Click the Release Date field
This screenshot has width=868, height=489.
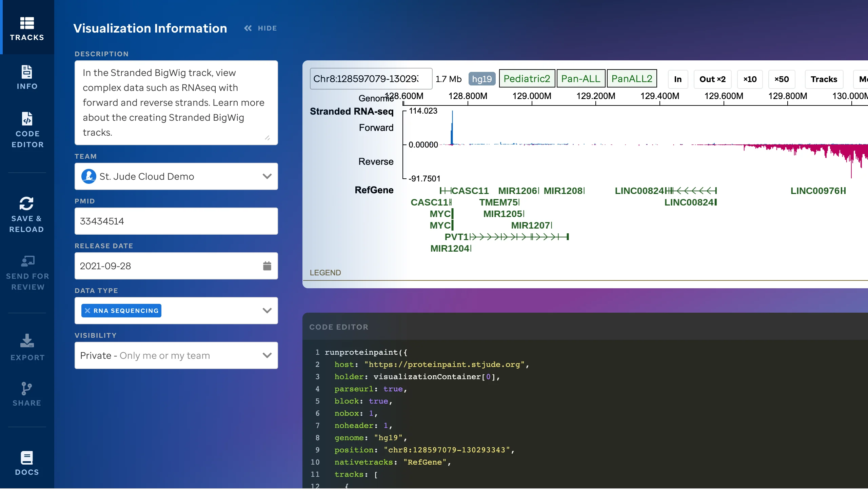176,266
